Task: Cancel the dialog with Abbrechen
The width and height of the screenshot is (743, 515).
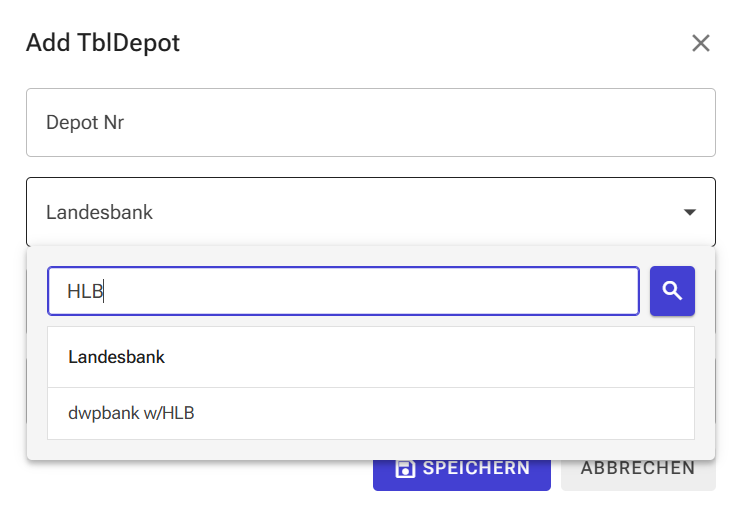Action: pyautogui.click(x=638, y=468)
